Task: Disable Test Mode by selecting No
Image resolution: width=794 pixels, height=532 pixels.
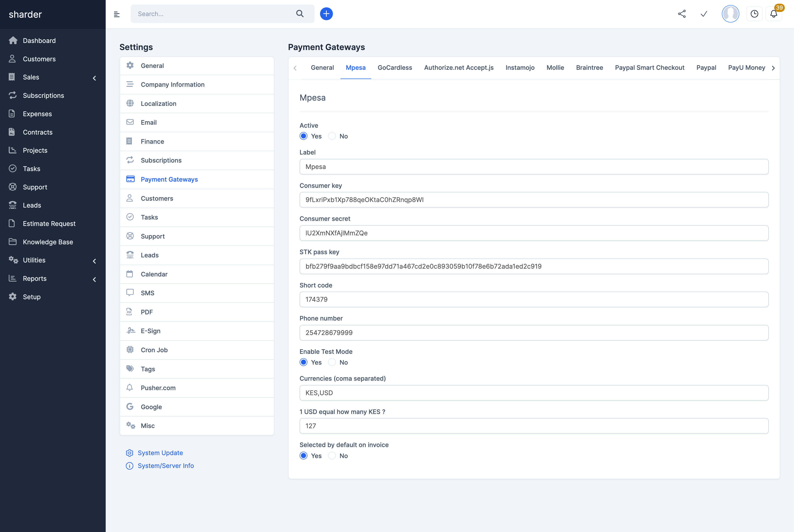Action: (332, 362)
